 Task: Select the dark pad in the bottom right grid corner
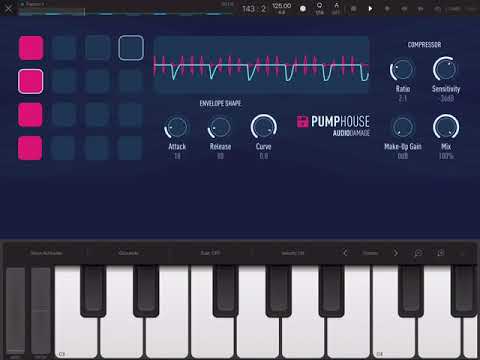[131, 148]
